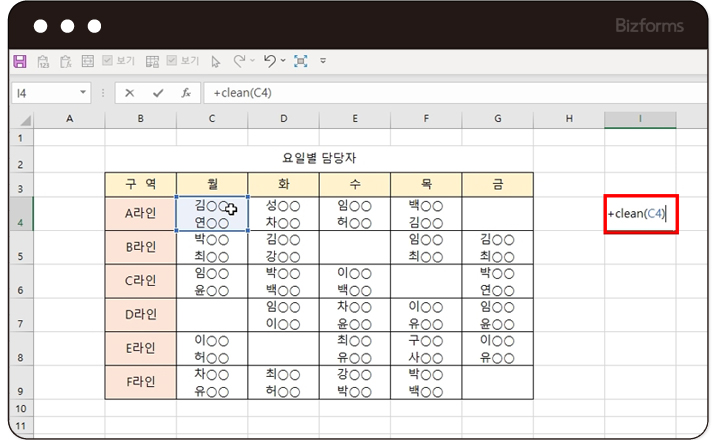
Task: Open the Name Box dropdown arrow
Action: tap(83, 93)
